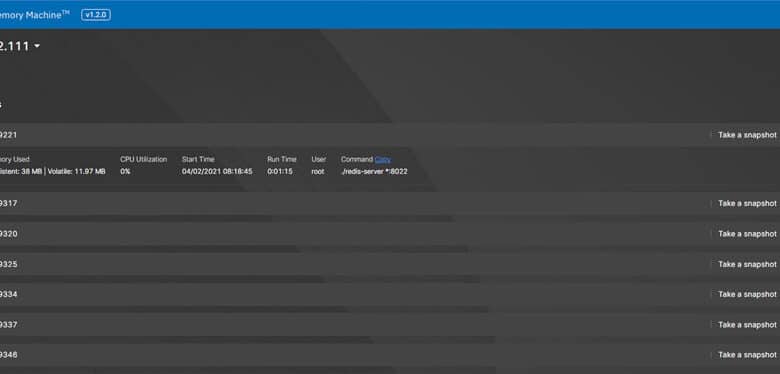The image size is (780, 374).
Task: Click the run time value 0:01:15
Action: pos(280,172)
